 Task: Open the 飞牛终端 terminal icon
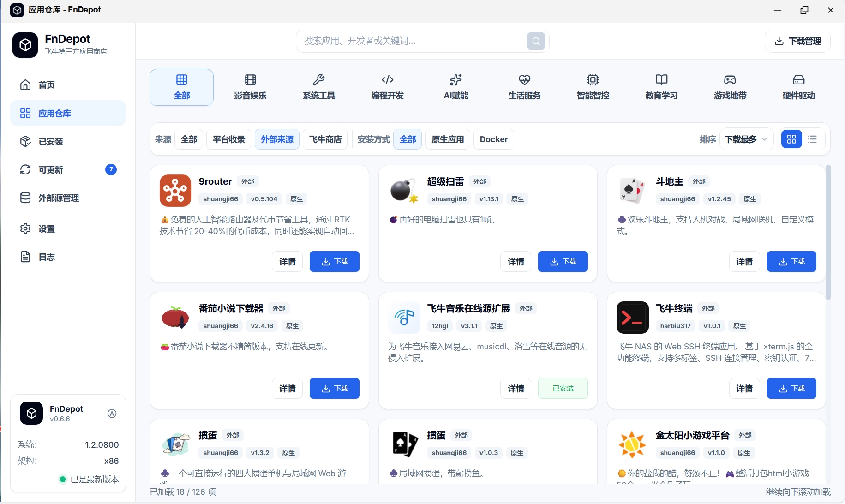pos(632,317)
